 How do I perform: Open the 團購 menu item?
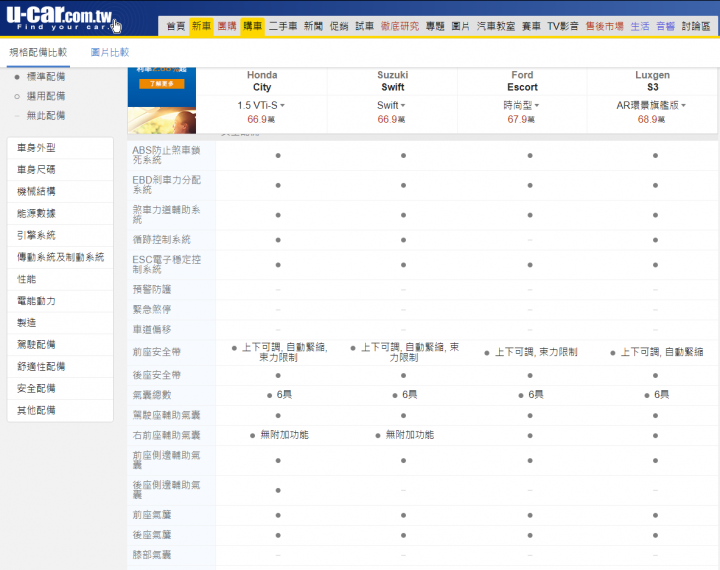[x=227, y=26]
